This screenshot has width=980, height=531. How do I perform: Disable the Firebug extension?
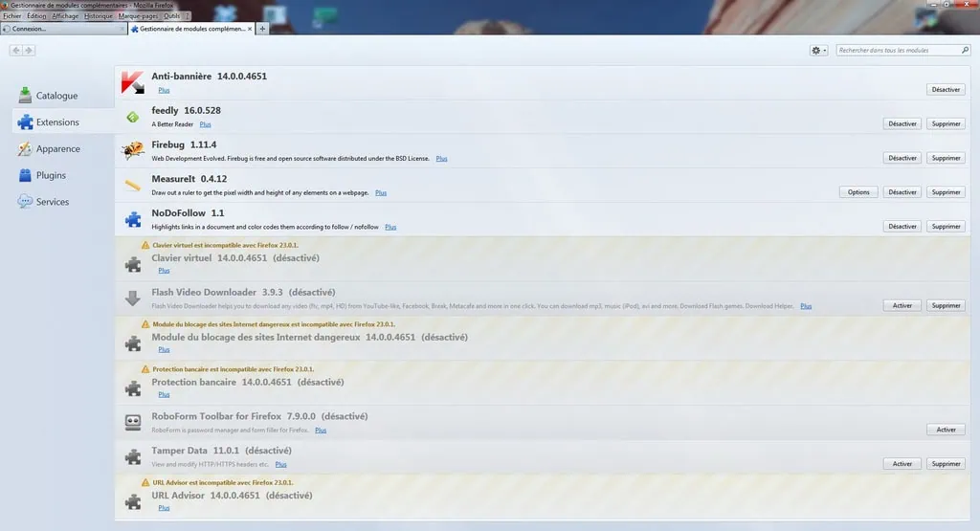coord(902,158)
